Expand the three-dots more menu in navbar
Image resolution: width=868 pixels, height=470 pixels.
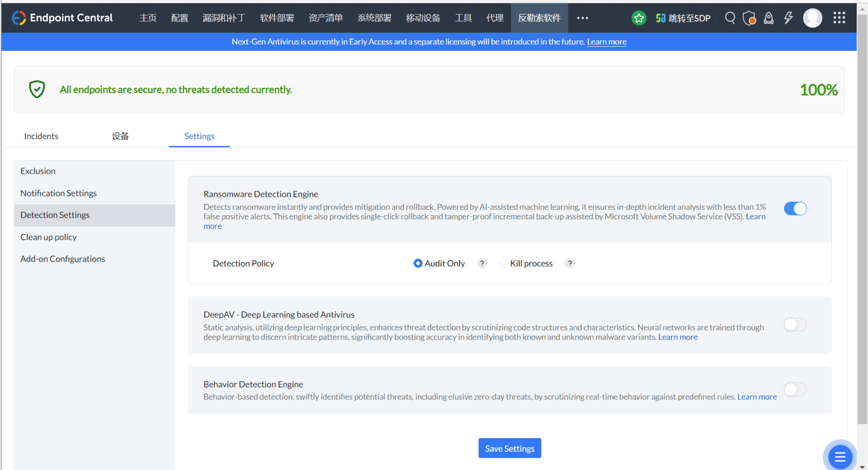click(x=582, y=18)
